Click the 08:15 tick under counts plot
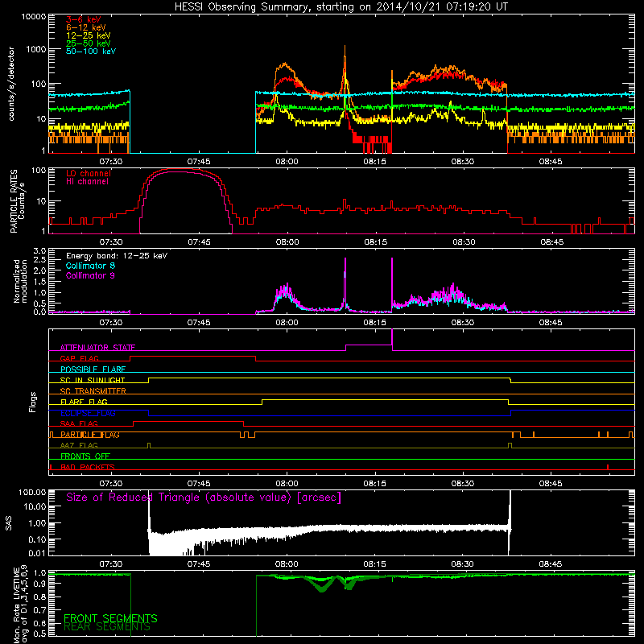This screenshot has width=644, height=644. click(x=374, y=162)
